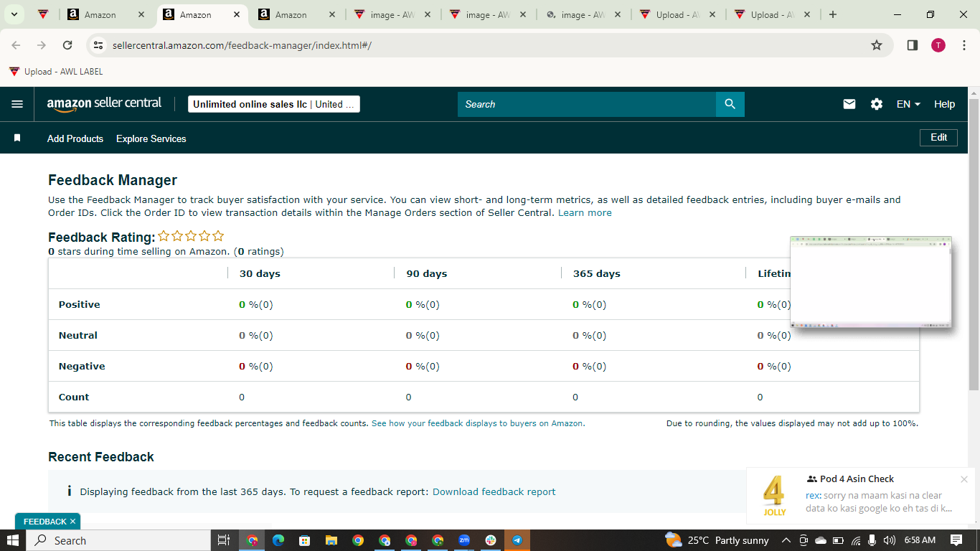Viewport: 980px width, 551px height.
Task: Click the Amazon Seller Central logo
Action: (105, 104)
